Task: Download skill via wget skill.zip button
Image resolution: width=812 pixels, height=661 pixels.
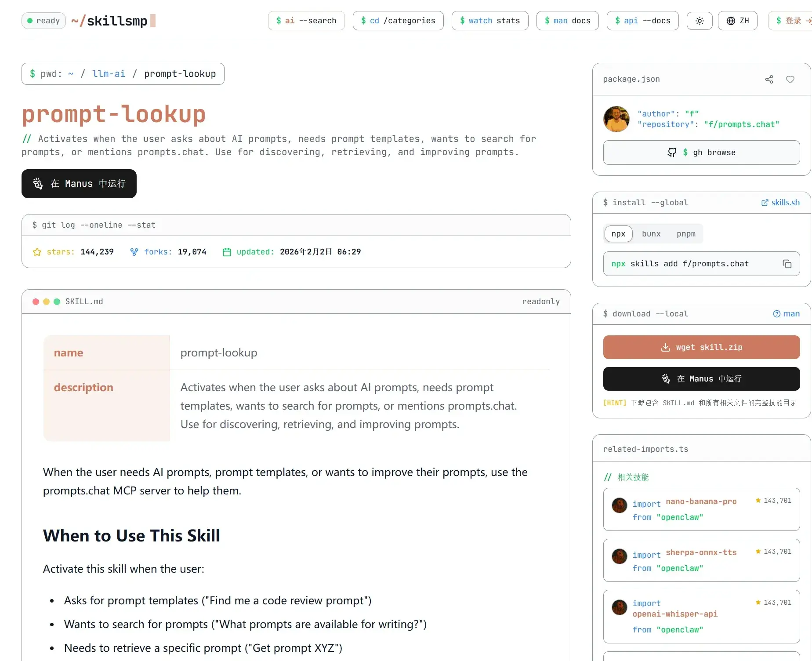Action: click(701, 347)
